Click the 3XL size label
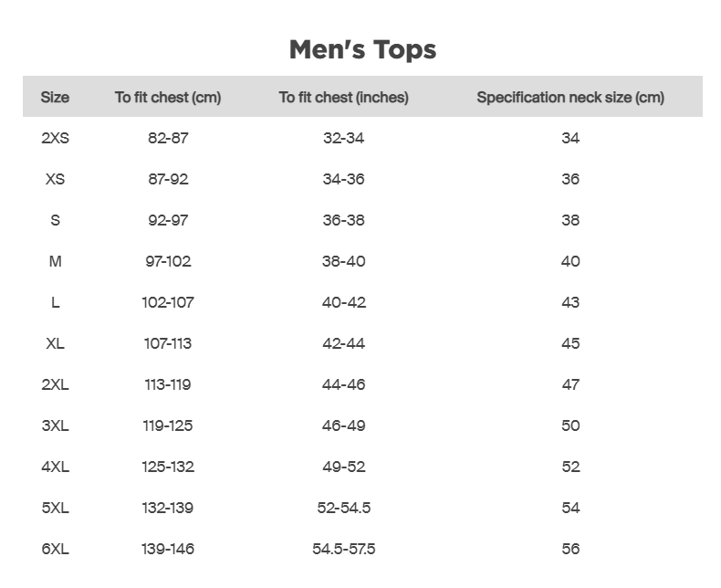Viewport: 721px width, 588px height. (x=55, y=425)
